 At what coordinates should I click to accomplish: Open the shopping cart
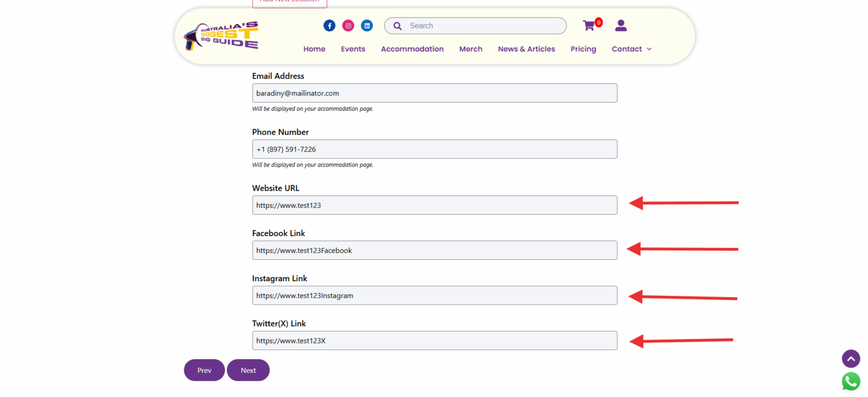point(589,25)
